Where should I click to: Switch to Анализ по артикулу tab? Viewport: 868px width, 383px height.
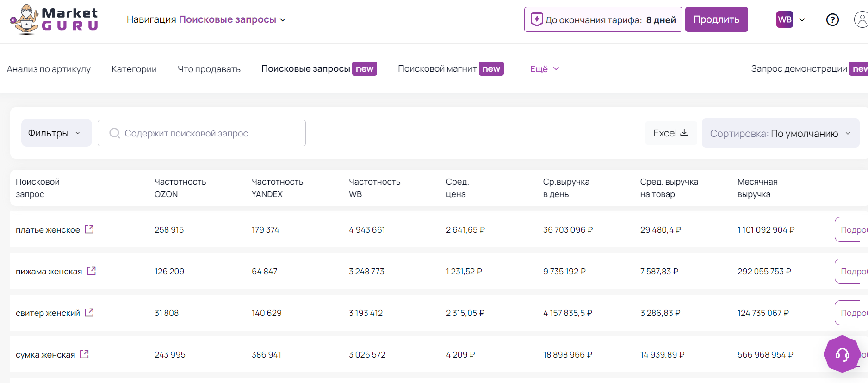point(49,69)
